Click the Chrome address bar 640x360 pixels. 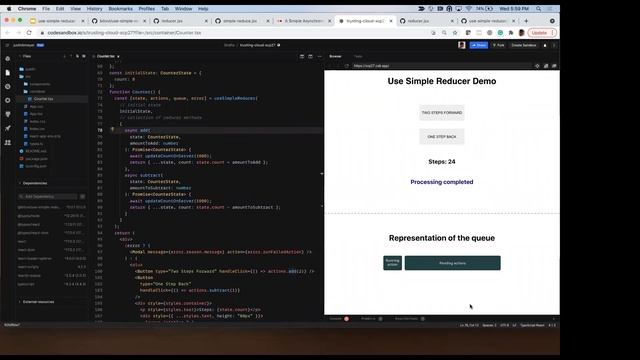(x=233, y=33)
